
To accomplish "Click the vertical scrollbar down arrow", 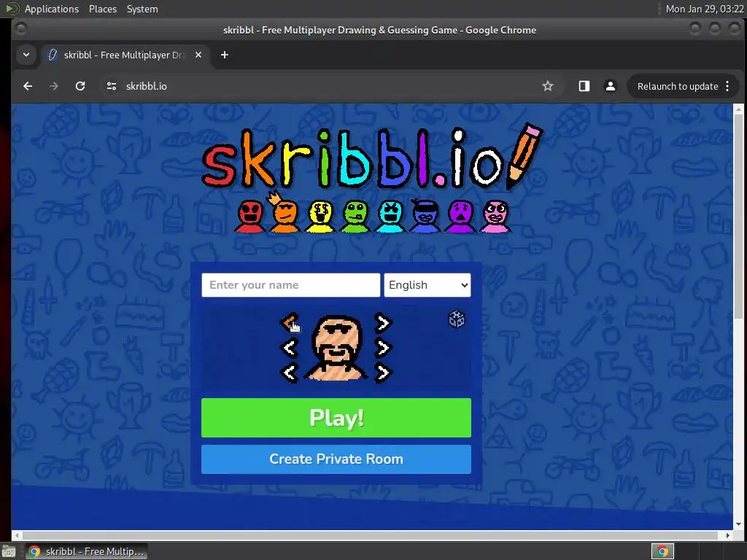I will (738, 524).
